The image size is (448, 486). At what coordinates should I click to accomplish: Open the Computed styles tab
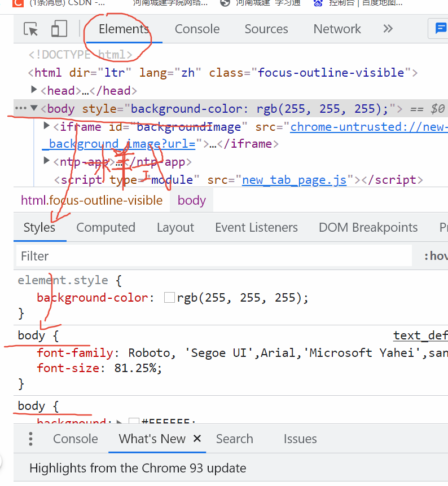click(106, 228)
